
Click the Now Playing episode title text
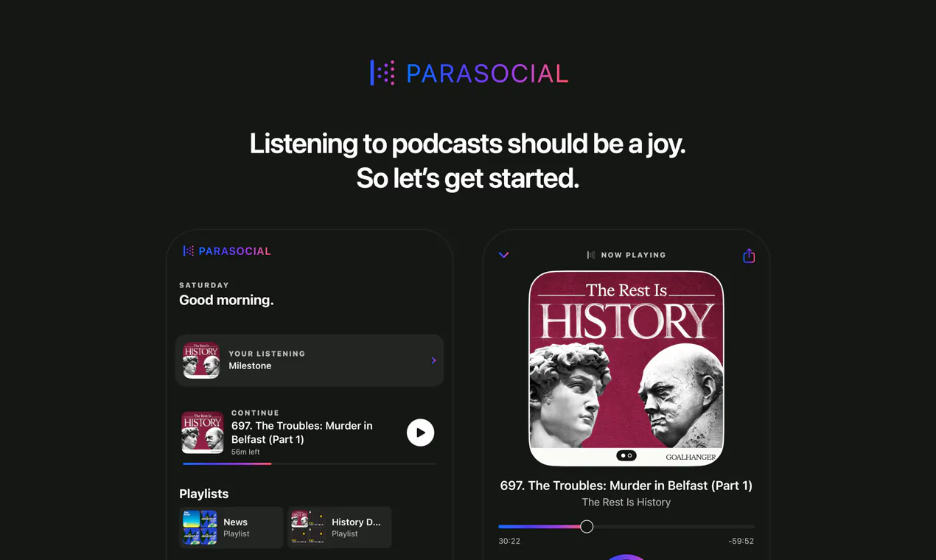coord(626,486)
